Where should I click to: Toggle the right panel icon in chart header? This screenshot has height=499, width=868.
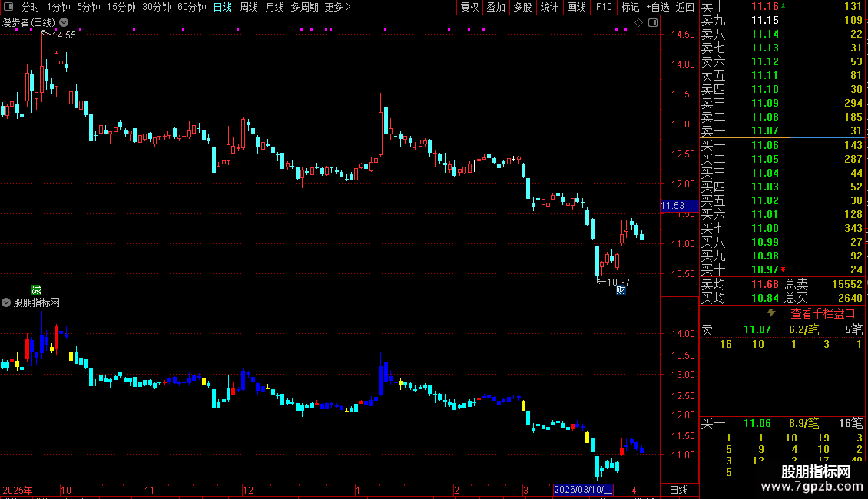(653, 23)
